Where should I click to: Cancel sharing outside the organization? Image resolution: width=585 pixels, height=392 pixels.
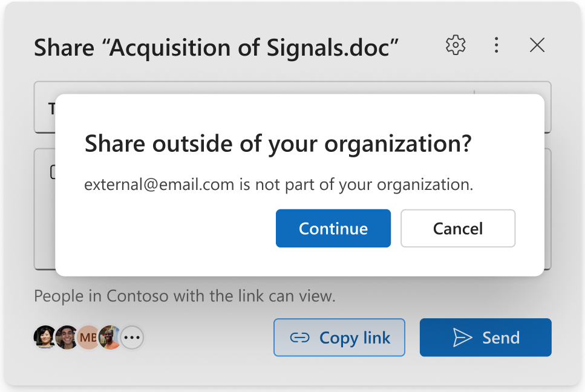(x=457, y=229)
